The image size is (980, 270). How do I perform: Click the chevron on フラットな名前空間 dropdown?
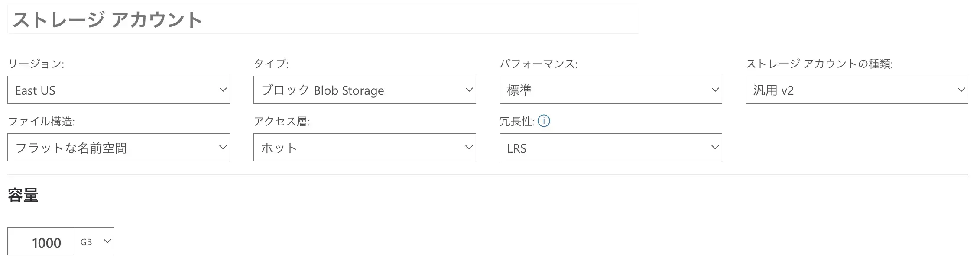(223, 148)
